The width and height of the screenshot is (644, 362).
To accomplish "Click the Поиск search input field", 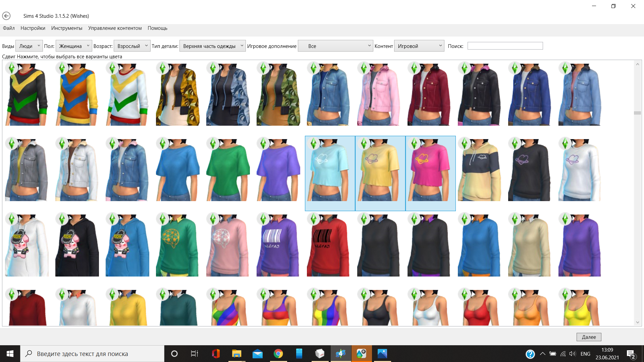I will click(505, 46).
